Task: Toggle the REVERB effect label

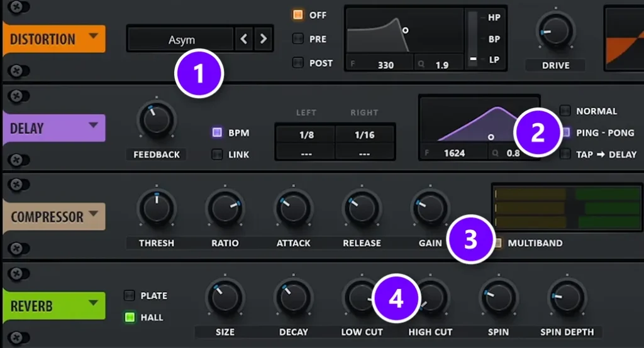Action: (31, 306)
